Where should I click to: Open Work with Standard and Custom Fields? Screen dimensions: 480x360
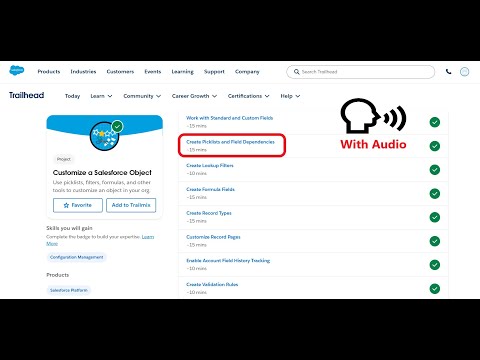click(x=229, y=118)
